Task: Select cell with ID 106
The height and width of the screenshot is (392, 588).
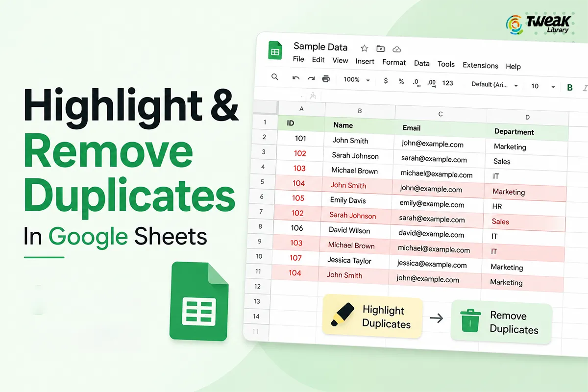Action: [297, 228]
